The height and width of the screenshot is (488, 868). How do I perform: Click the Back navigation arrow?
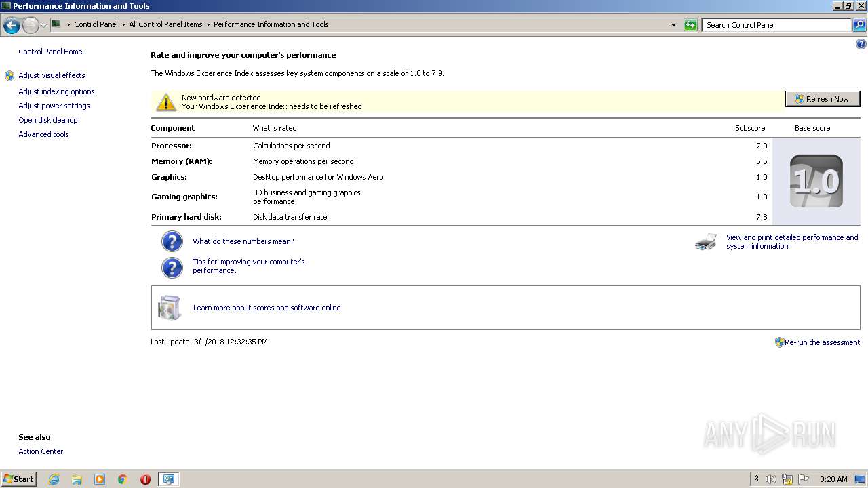click(x=12, y=26)
